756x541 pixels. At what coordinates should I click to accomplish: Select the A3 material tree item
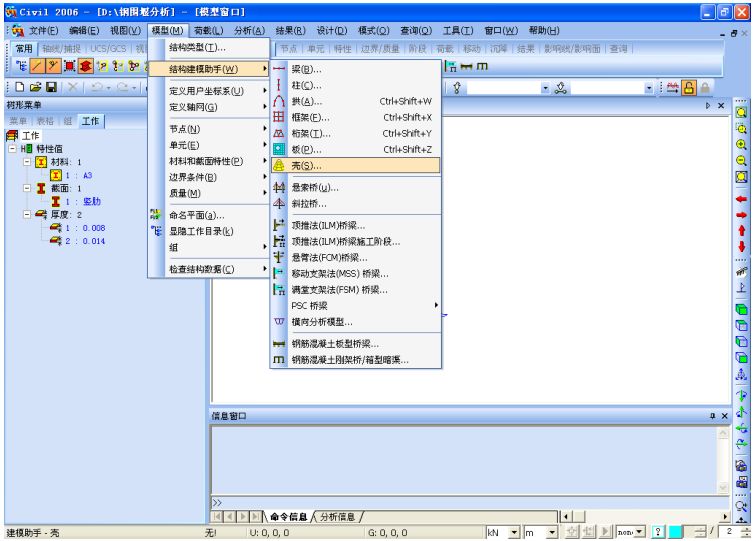point(87,175)
